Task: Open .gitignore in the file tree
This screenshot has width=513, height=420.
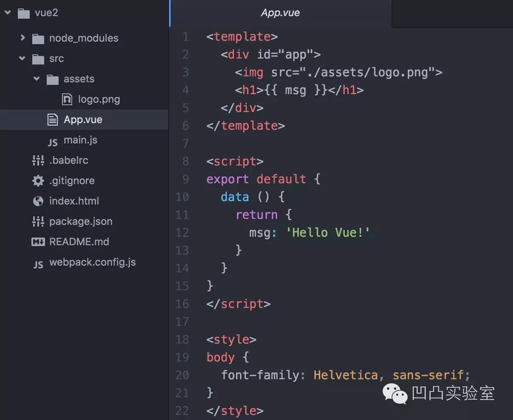Action: tap(72, 181)
